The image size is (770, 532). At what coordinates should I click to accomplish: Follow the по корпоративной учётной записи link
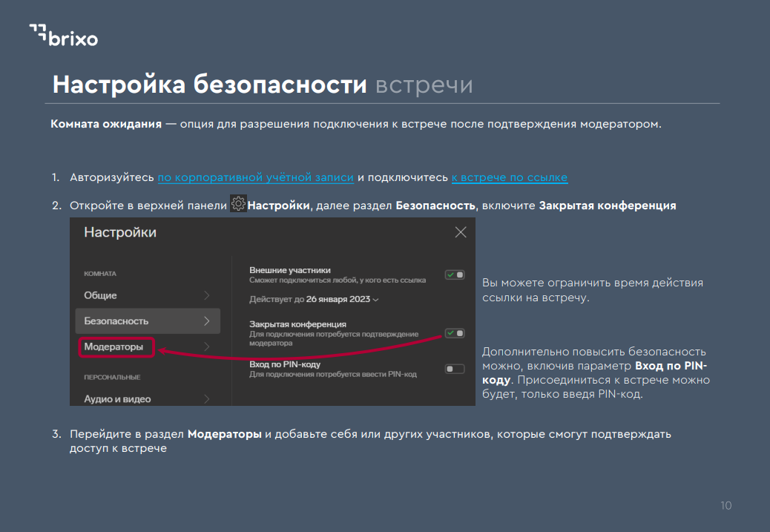click(255, 177)
